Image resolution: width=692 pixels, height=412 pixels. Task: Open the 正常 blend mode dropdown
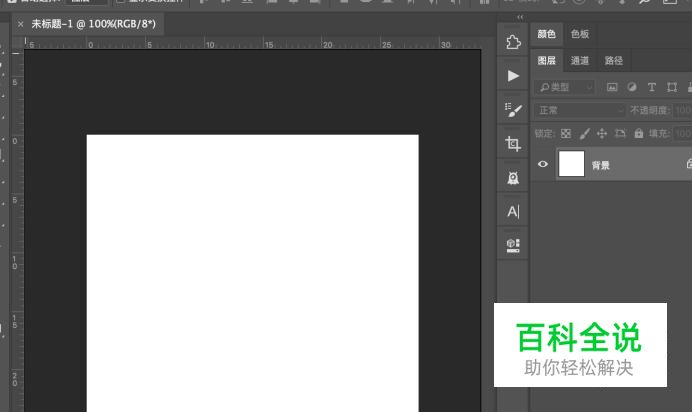(x=580, y=110)
